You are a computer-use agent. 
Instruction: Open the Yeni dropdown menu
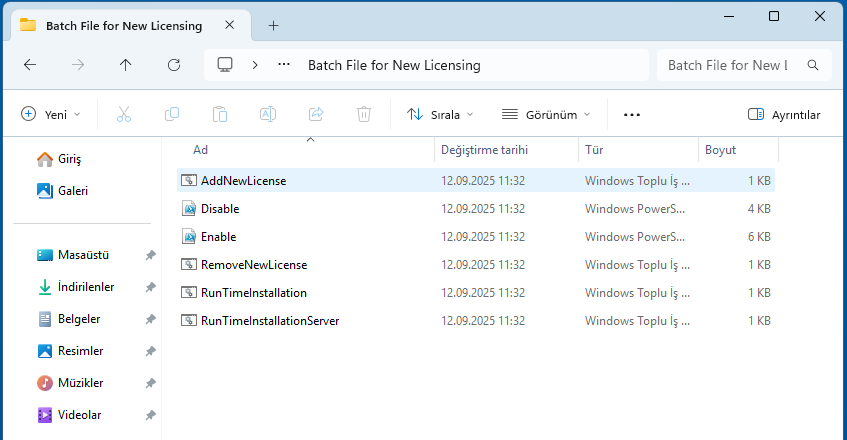point(51,115)
